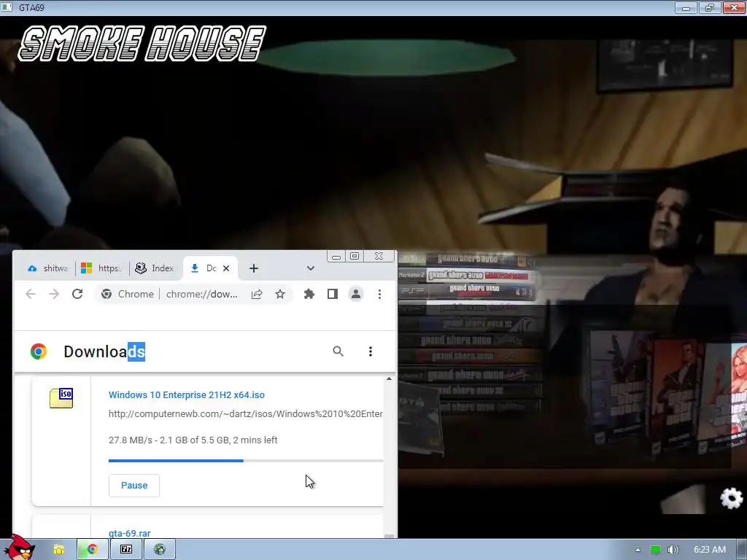Screen dimensions: 747x560
Task: Click the downloads list scroll up arrow
Action: tap(390, 379)
